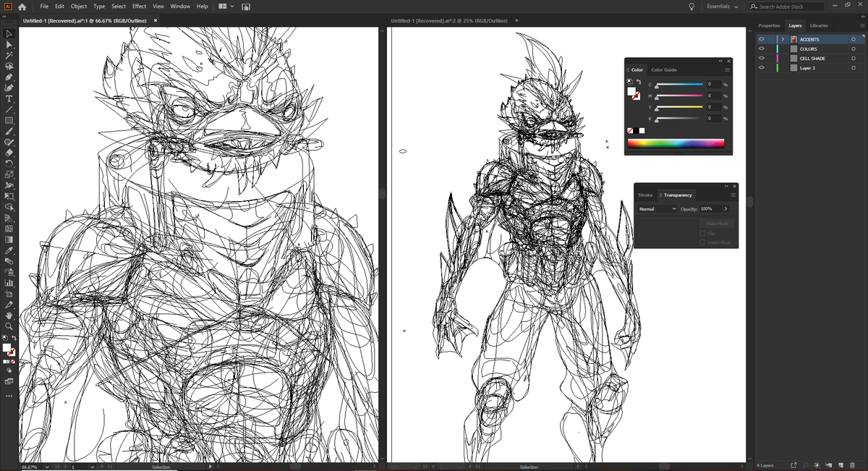This screenshot has height=471, width=868.
Task: Open the Normal blending mode dropdown
Action: [x=658, y=209]
